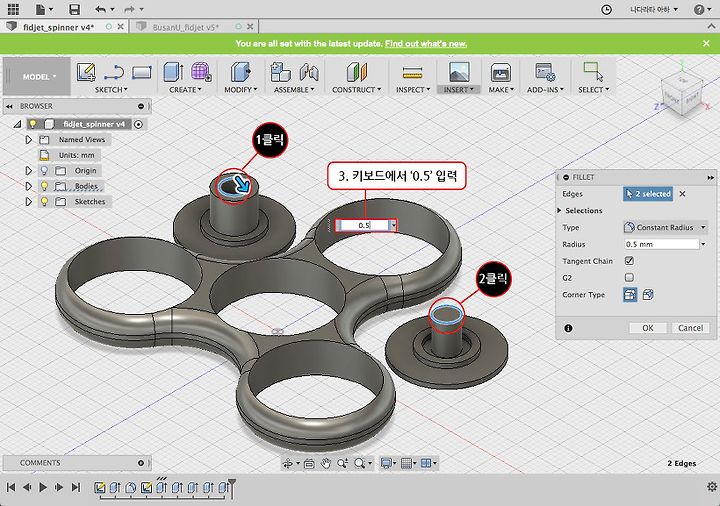Open the job status clock icon
This screenshot has height=506, width=720.
606,9
